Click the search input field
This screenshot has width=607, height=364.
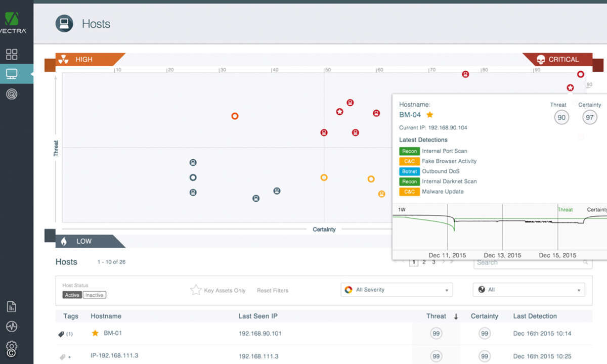pyautogui.click(x=533, y=262)
